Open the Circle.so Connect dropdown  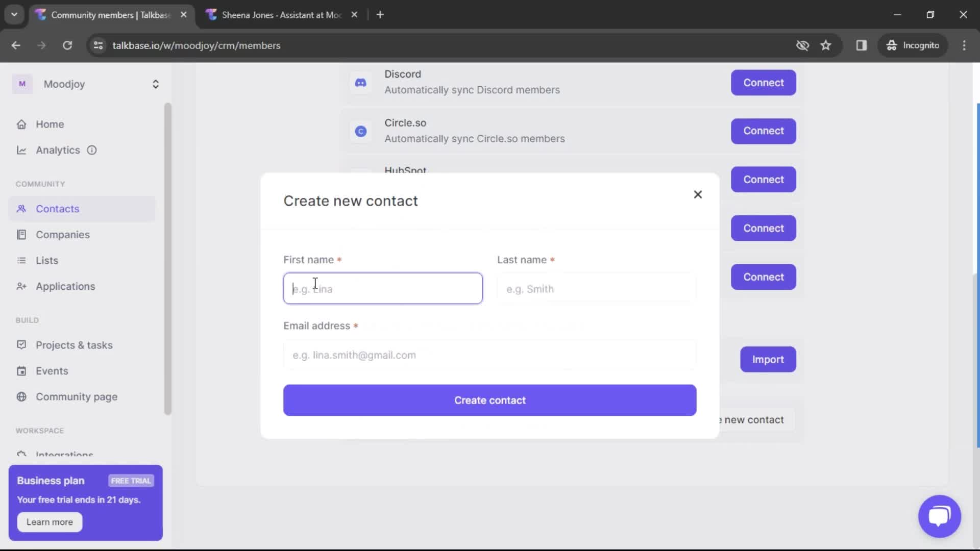point(764,131)
